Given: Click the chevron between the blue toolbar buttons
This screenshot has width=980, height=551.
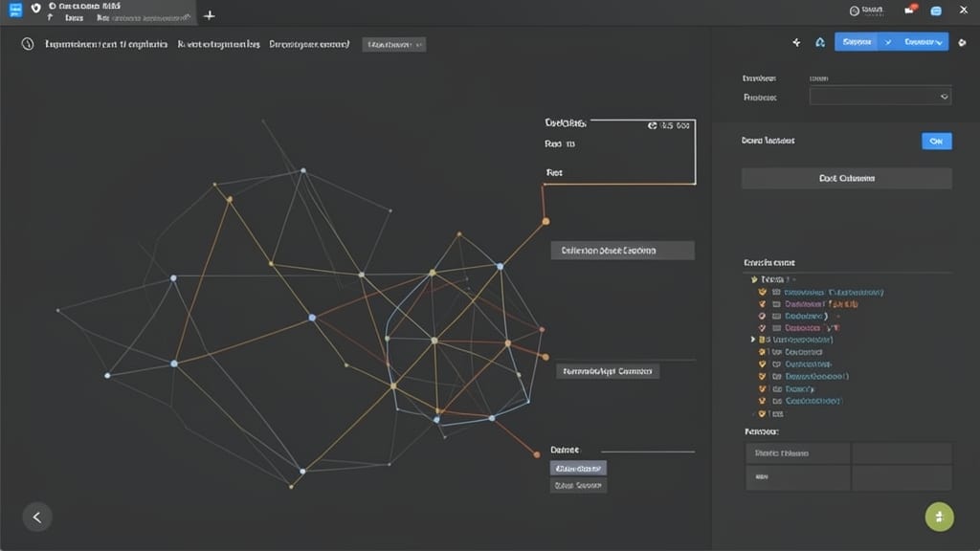Looking at the screenshot, I should 887,42.
